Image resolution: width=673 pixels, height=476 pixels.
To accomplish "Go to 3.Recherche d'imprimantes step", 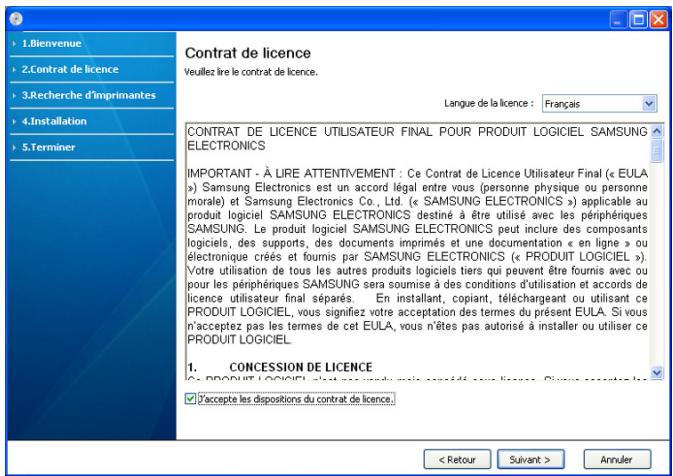I will pos(88,95).
